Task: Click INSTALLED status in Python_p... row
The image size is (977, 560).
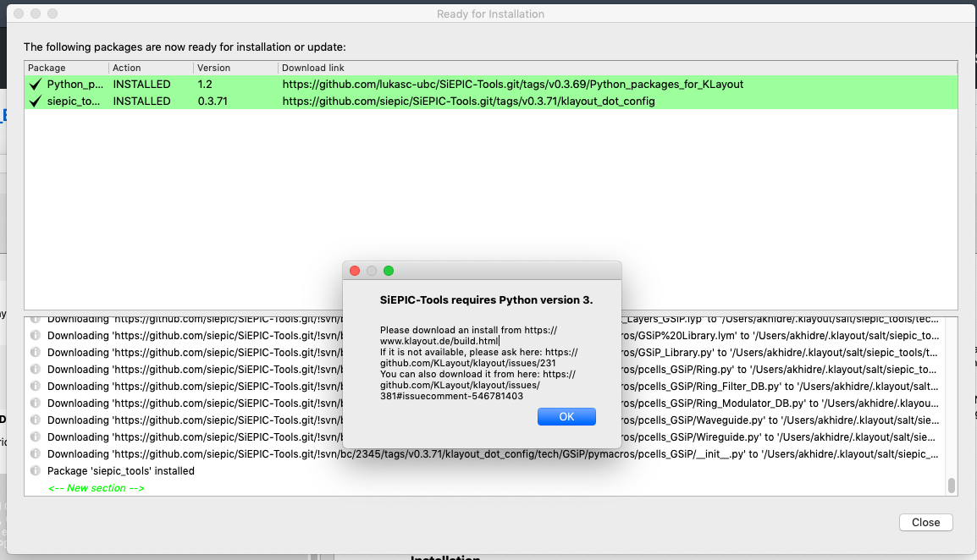Action: pyautogui.click(x=141, y=84)
